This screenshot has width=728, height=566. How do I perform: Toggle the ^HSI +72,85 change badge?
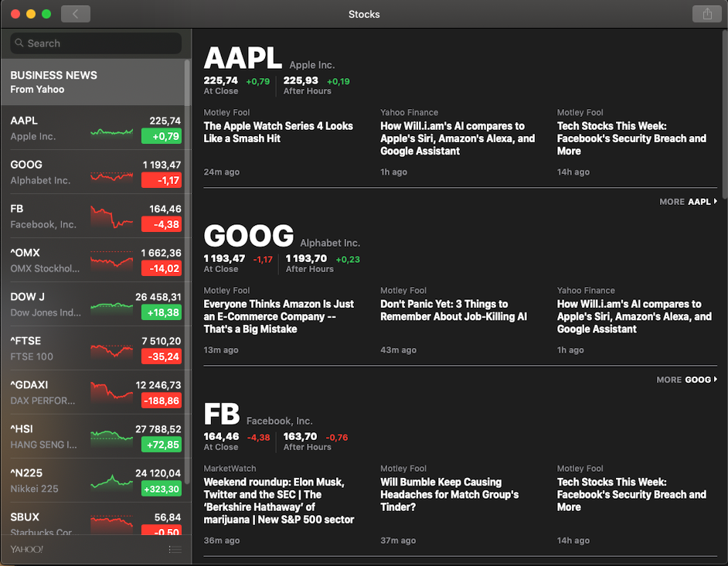click(x=162, y=445)
